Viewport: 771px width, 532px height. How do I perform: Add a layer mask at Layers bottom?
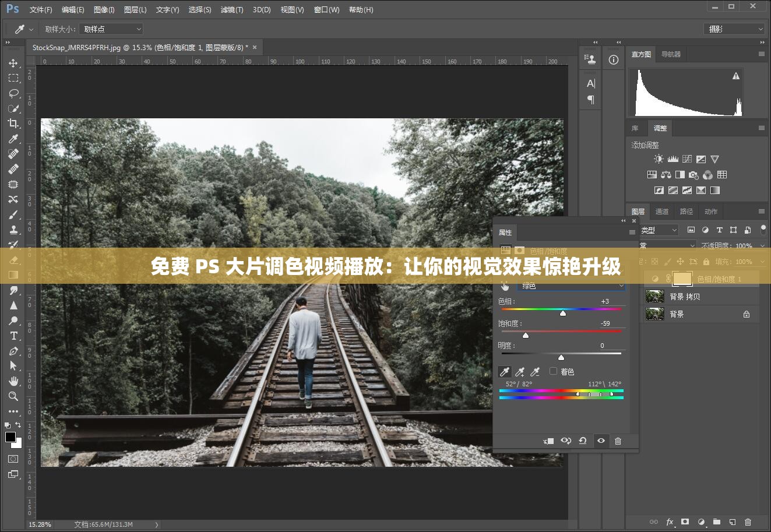point(685,522)
